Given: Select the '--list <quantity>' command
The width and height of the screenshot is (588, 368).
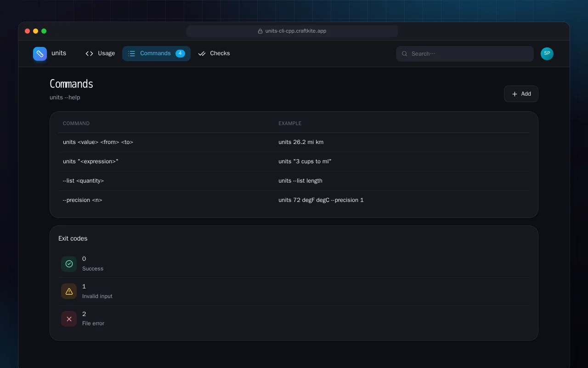Looking at the screenshot, I should pos(83,181).
